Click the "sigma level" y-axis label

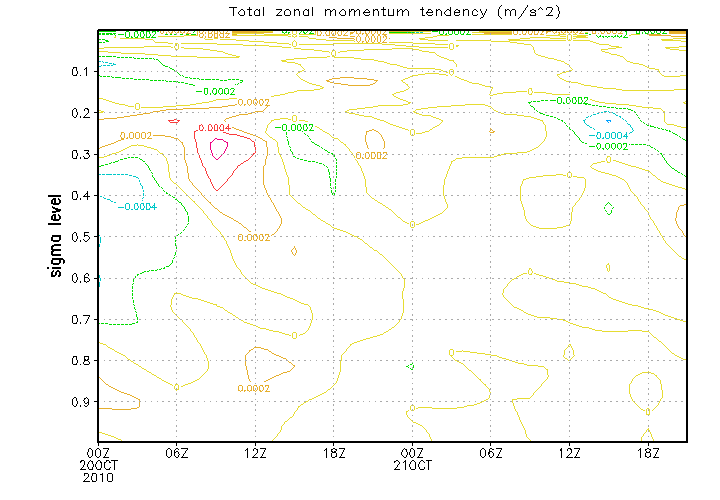(x=55, y=236)
